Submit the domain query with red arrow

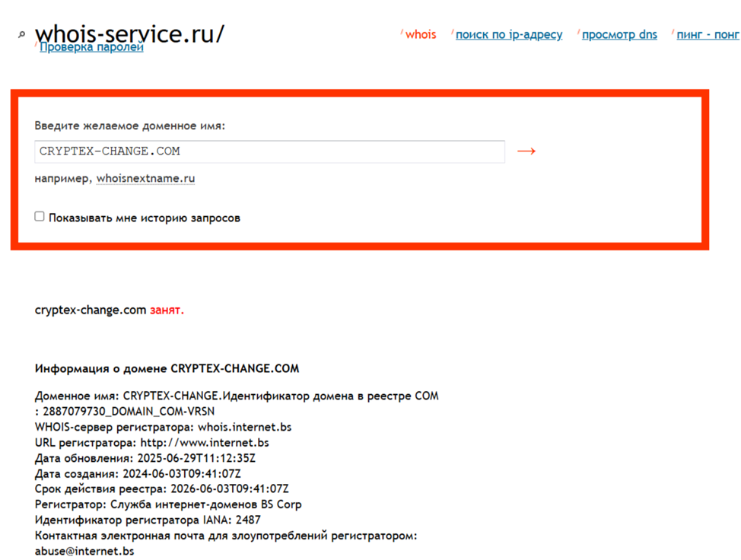coord(526,151)
